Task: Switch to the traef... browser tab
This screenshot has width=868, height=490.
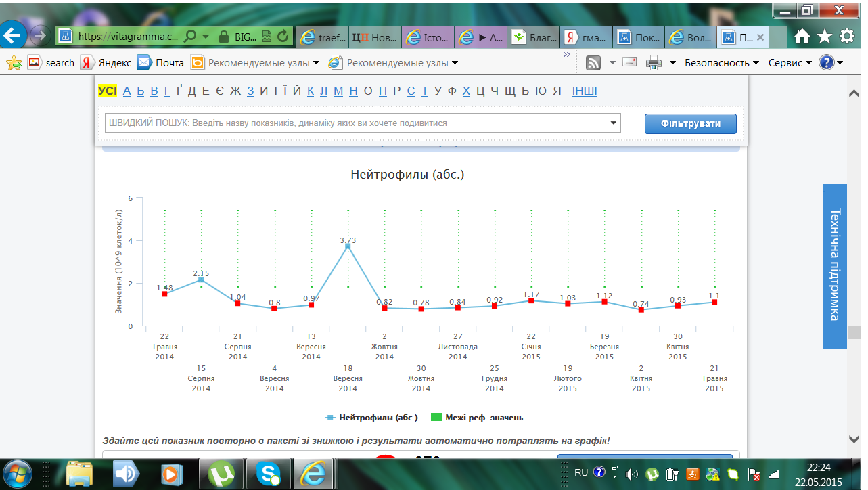Action: (x=324, y=37)
